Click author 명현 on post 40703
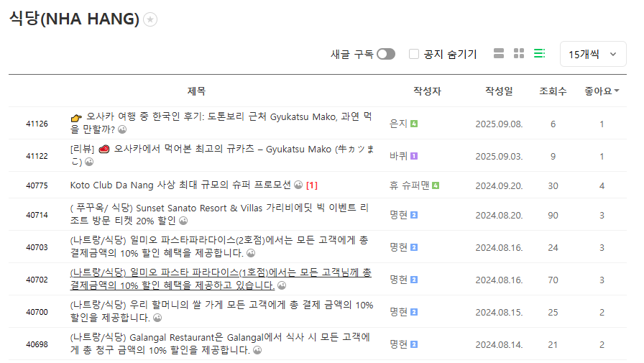The image size is (644, 363). point(398,247)
